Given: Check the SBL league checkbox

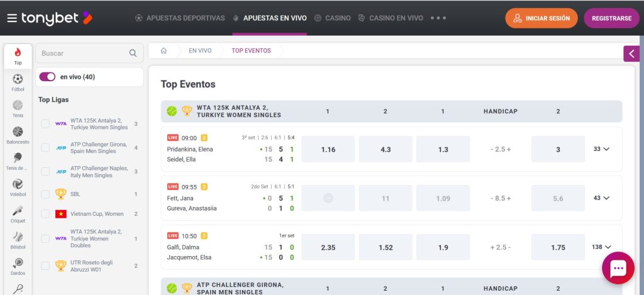Looking at the screenshot, I should pyautogui.click(x=45, y=194).
